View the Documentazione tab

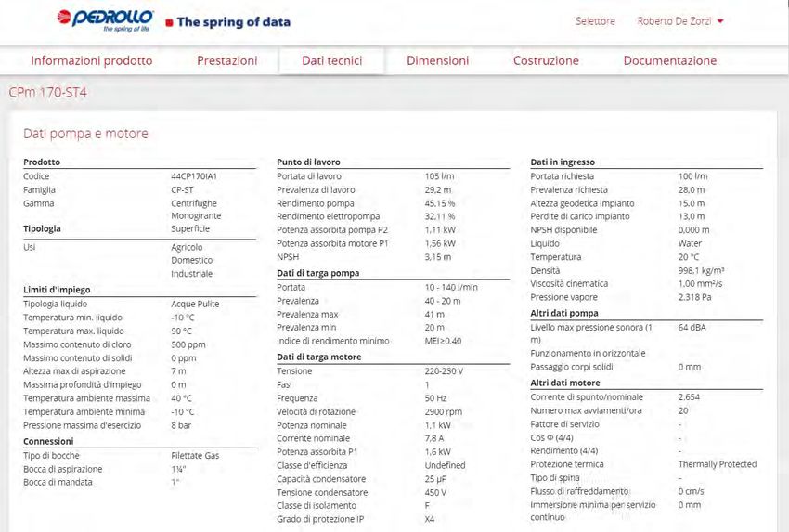tap(669, 60)
